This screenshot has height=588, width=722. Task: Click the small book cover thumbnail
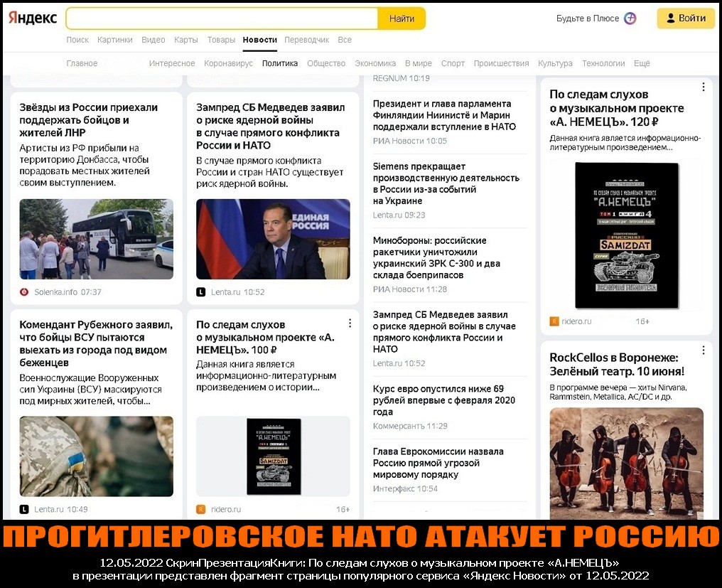pyautogui.click(x=274, y=456)
